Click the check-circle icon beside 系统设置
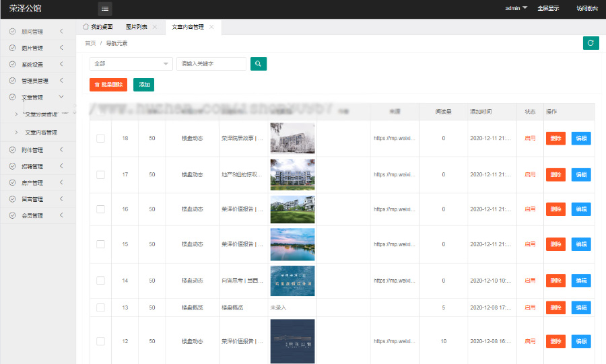Screen dimensions: 606x364 [13, 65]
